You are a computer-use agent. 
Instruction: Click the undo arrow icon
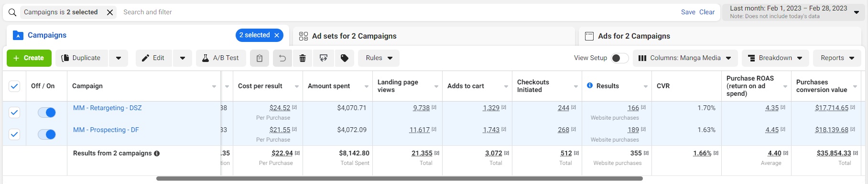tap(282, 58)
